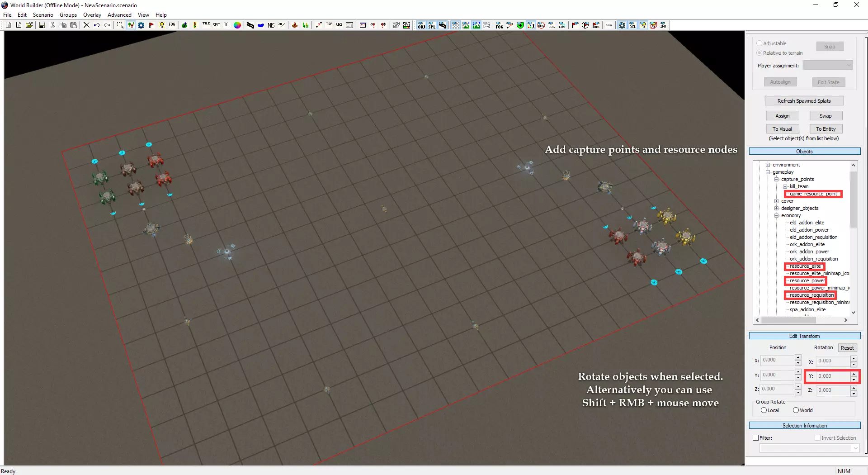Viewport: 868px width, 475px height.
Task: Click the MEM STAT memory stats icon
Action: coord(407,25)
